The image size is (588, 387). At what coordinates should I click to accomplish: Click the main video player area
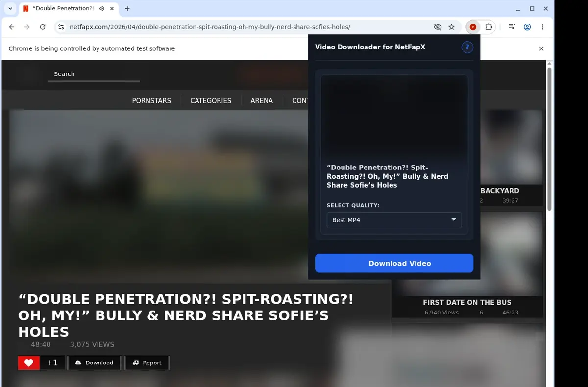159,196
